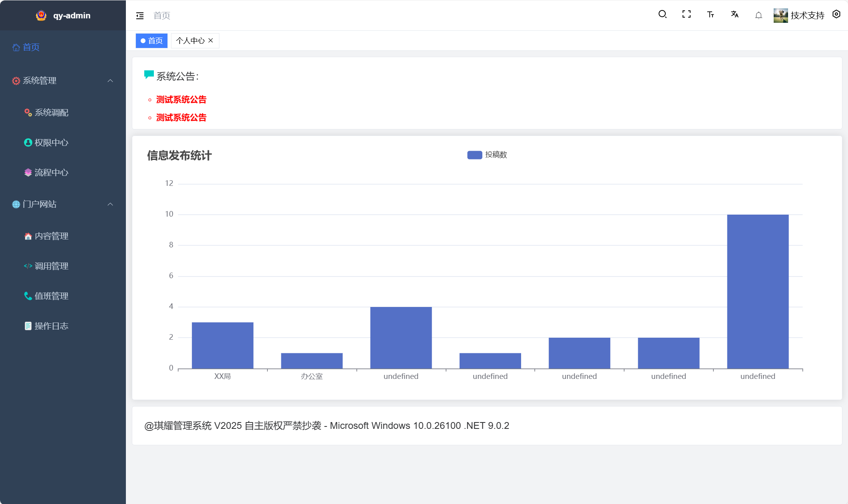Image resolution: width=848 pixels, height=504 pixels.
Task: Click the search icon in header
Action: click(x=662, y=15)
